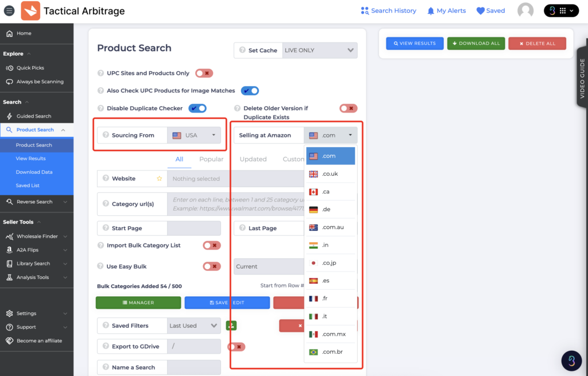This screenshot has width=588, height=376.
Task: Click the blue SAVE EDIT button
Action: pyautogui.click(x=227, y=303)
